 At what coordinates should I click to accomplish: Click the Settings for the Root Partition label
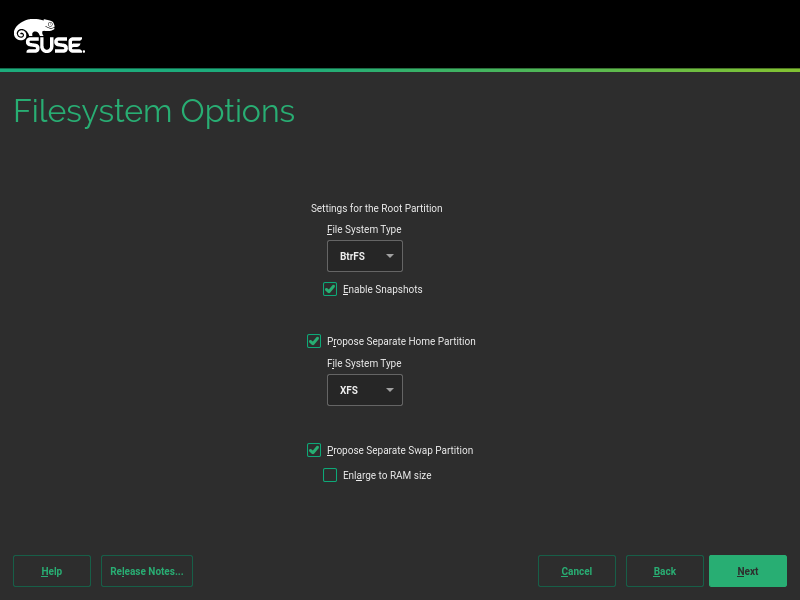coord(376,208)
